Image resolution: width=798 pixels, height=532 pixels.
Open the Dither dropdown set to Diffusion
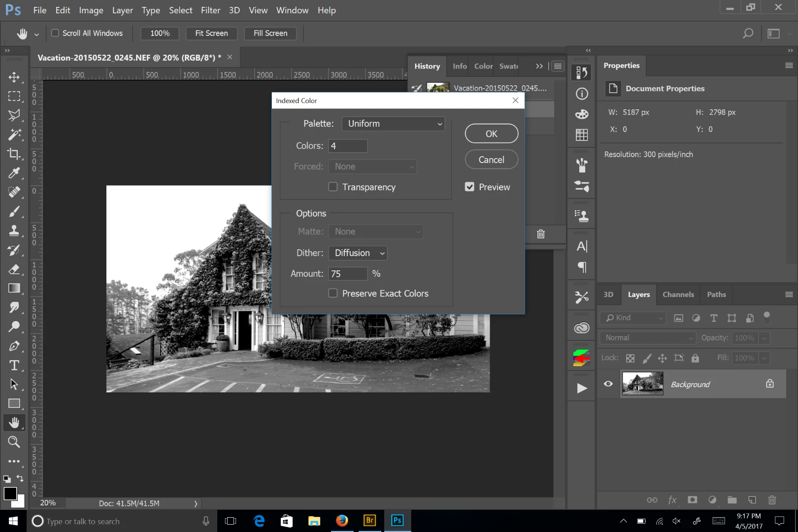click(358, 253)
